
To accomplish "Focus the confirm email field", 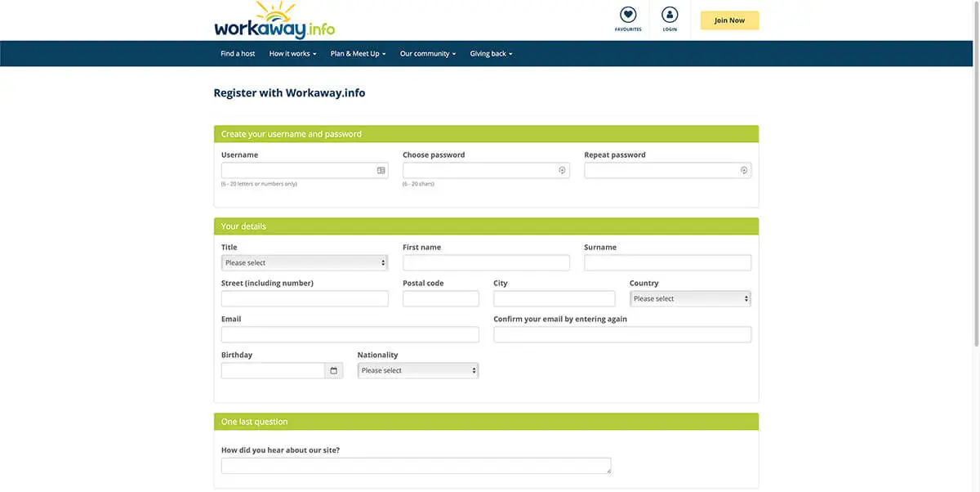I will coord(622,335).
